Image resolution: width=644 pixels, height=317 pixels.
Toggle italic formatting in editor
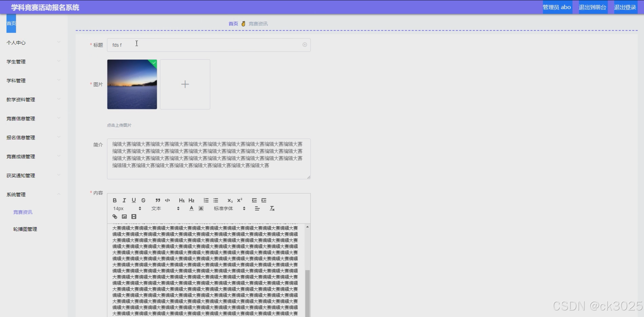tap(124, 200)
